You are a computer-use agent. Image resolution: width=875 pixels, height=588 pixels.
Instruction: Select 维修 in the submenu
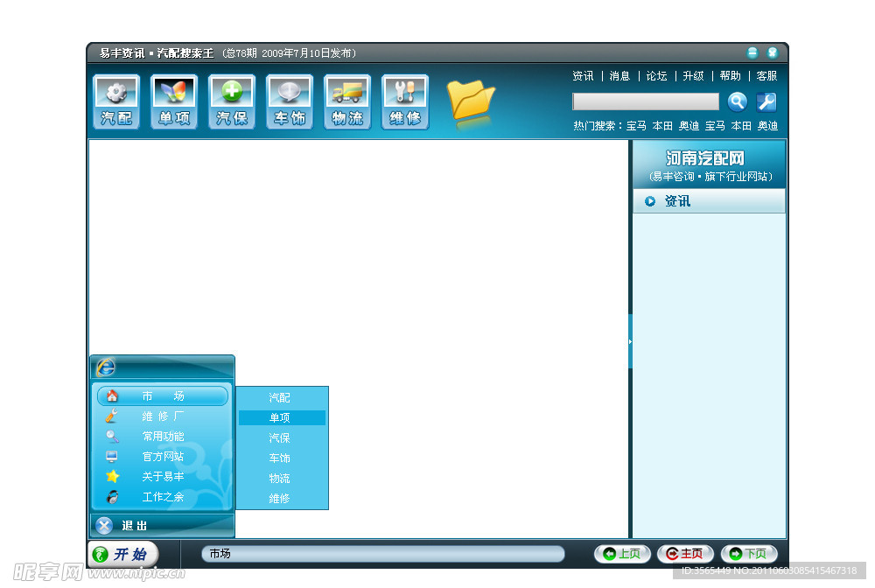[x=282, y=498]
